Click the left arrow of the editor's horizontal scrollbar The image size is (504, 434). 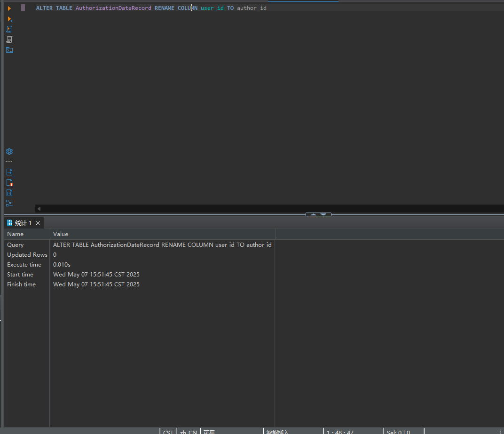pos(39,209)
